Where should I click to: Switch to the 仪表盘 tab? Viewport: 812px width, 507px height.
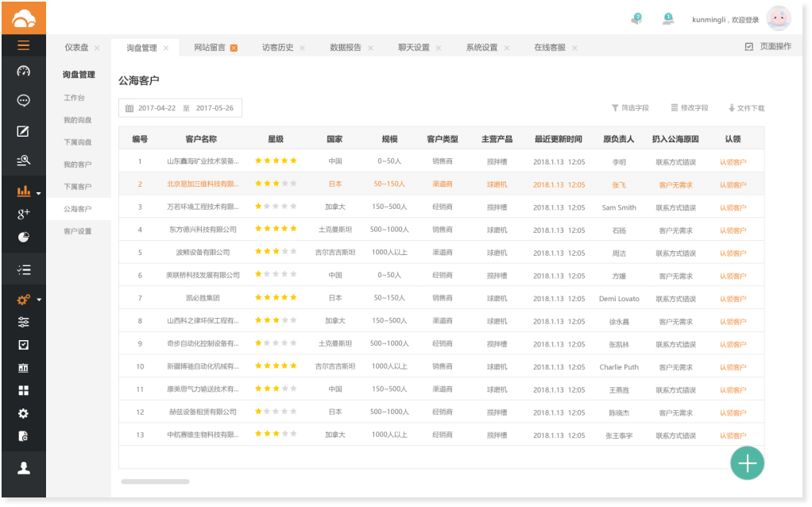pyautogui.click(x=76, y=48)
